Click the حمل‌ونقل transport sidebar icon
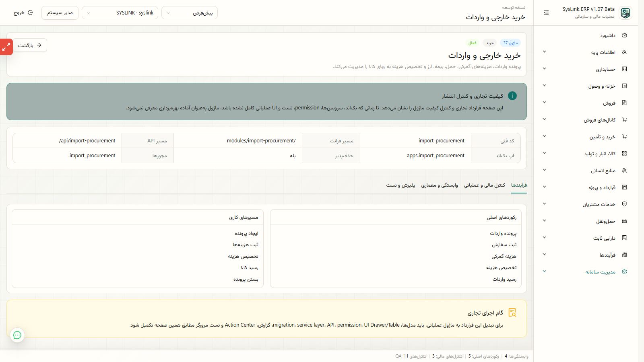The height and width of the screenshot is (362, 644). point(624,221)
